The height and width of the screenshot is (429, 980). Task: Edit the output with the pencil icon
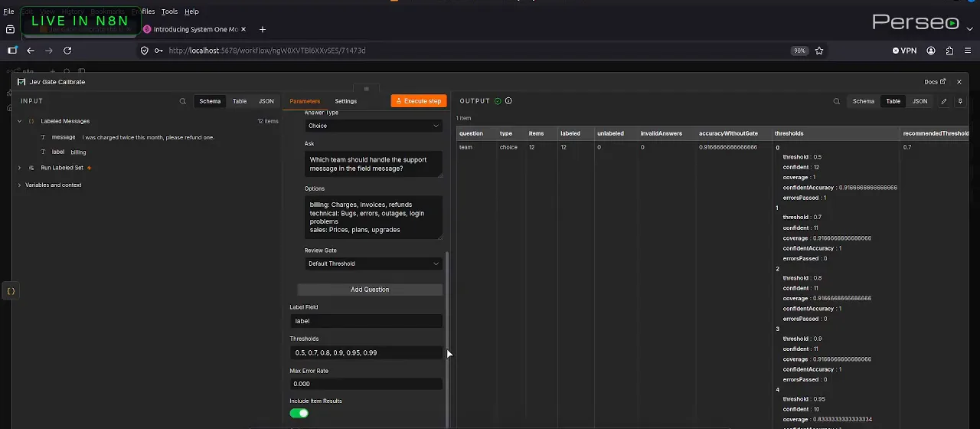(x=944, y=101)
